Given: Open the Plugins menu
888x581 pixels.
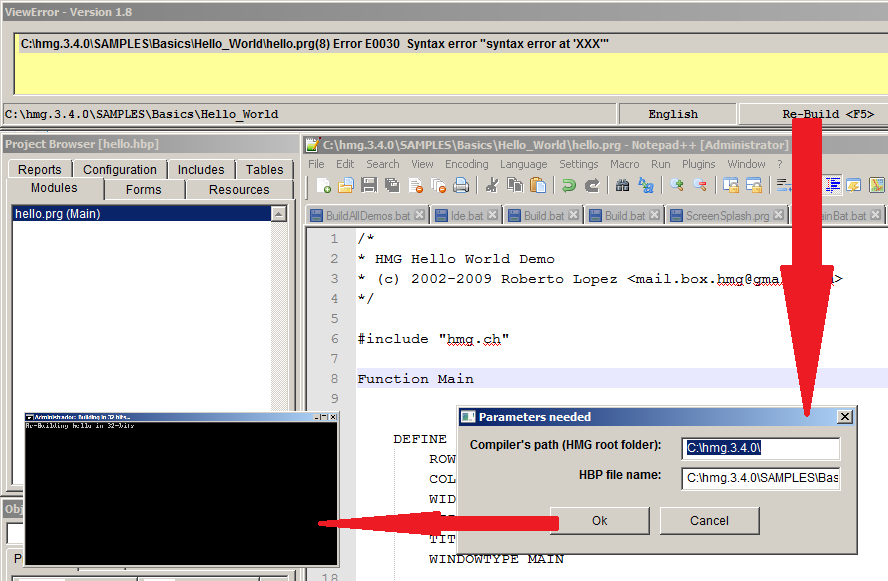Looking at the screenshot, I should [698, 164].
